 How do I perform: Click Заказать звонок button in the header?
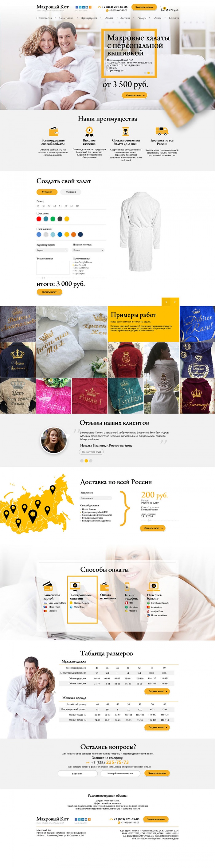pyautogui.click(x=144, y=7)
